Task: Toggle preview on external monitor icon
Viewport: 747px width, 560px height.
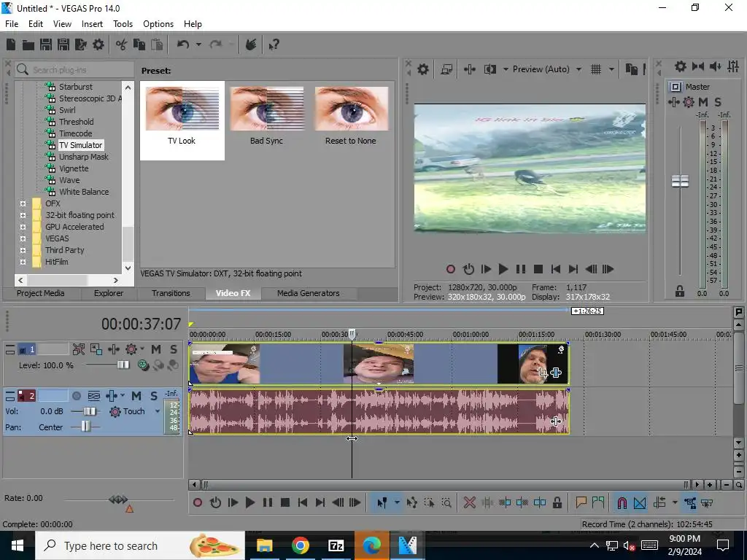Action: click(x=446, y=69)
